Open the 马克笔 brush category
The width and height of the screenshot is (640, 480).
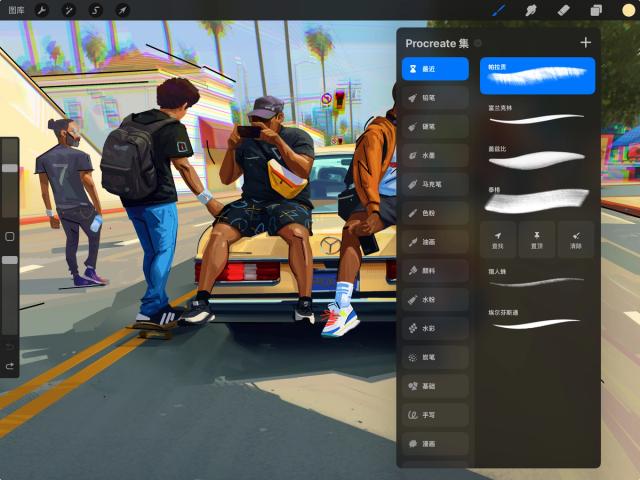[435, 184]
